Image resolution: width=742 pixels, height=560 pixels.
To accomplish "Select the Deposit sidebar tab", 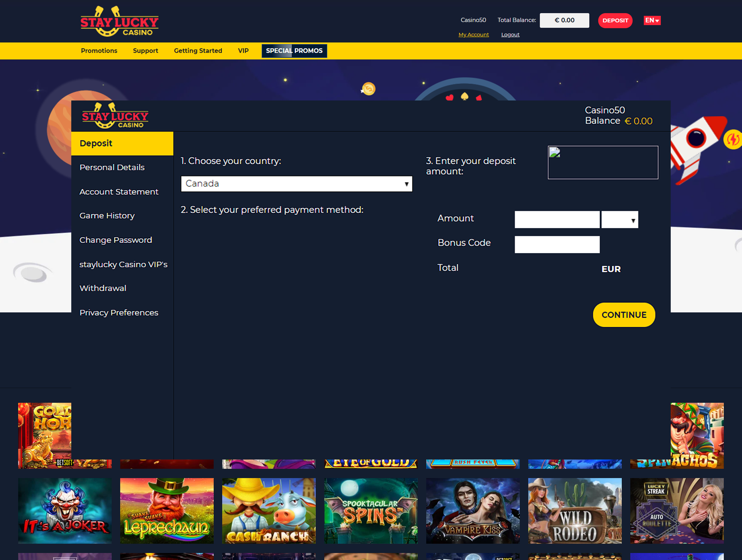I will coord(122,143).
